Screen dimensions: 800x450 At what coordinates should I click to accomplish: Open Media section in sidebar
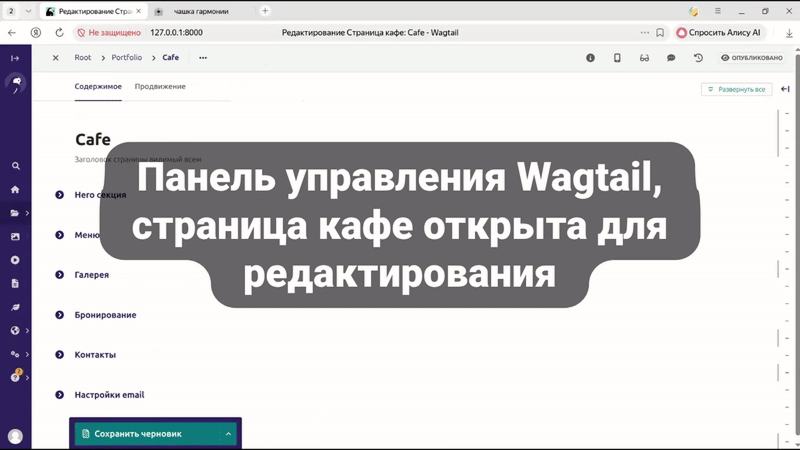click(x=15, y=260)
